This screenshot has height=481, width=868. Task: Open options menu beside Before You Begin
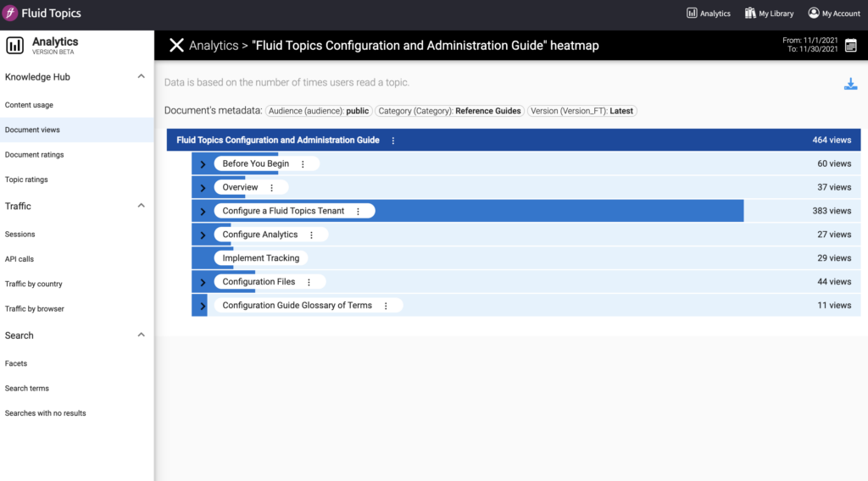point(303,164)
